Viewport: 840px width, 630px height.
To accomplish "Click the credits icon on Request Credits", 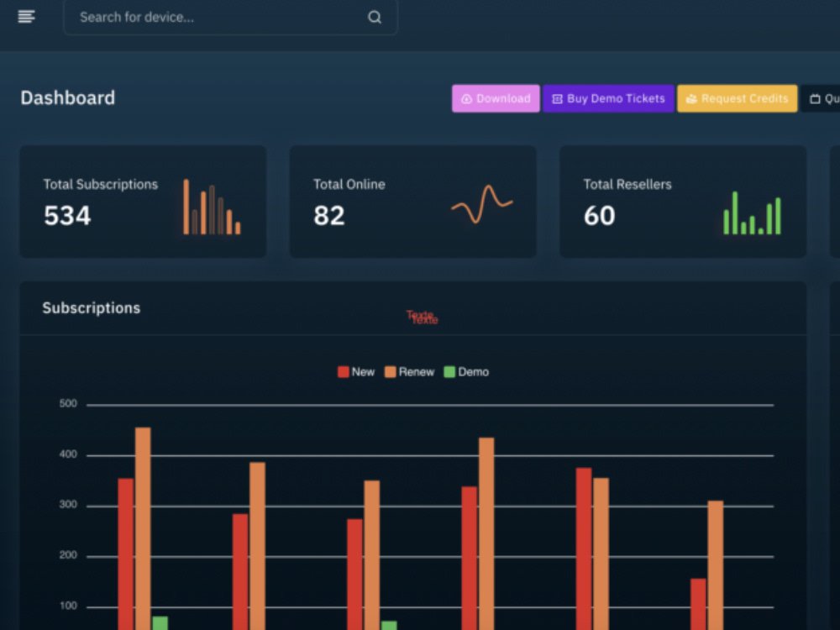I will click(x=692, y=98).
